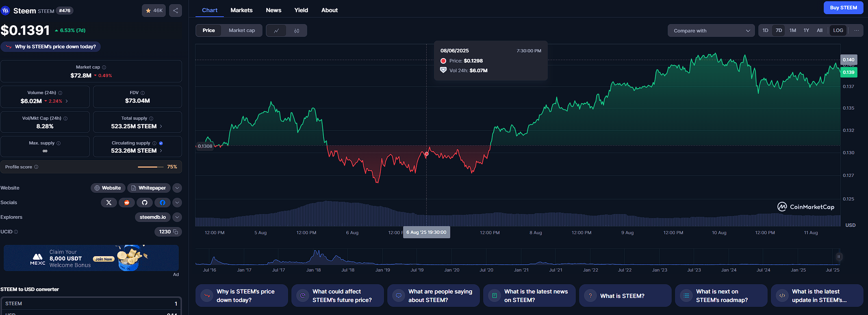Click the chart data point marker at 0.1298
This screenshot has width=868, height=315.
(427, 154)
